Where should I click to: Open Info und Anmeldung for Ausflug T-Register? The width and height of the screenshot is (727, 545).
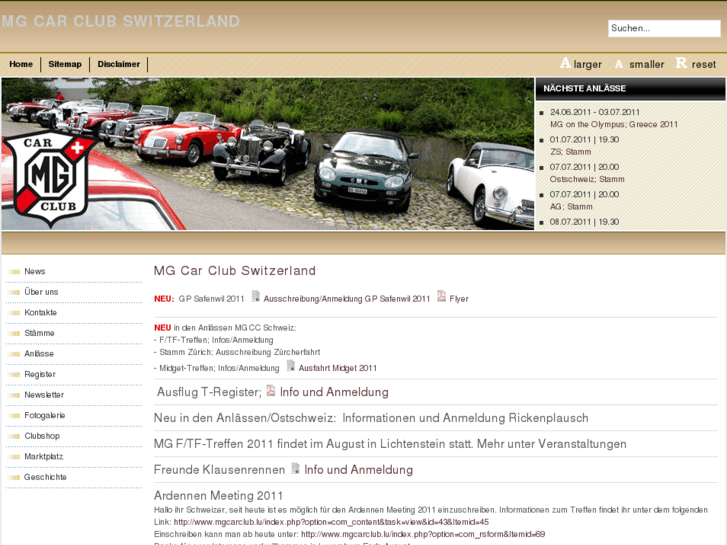pyautogui.click(x=334, y=392)
